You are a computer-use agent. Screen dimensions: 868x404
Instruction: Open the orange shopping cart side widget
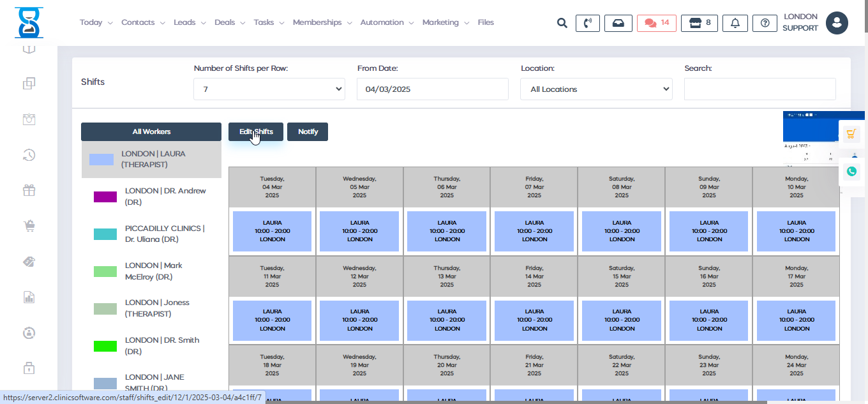[851, 133]
